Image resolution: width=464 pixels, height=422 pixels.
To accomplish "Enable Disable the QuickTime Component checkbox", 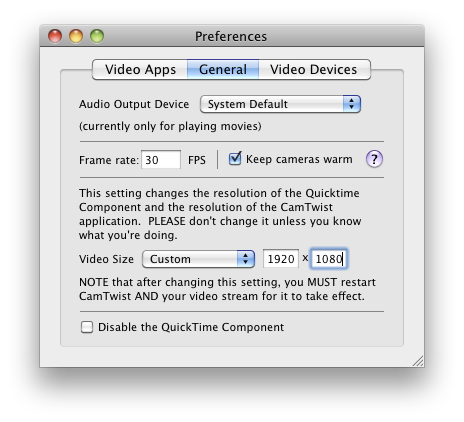I will pos(87,327).
